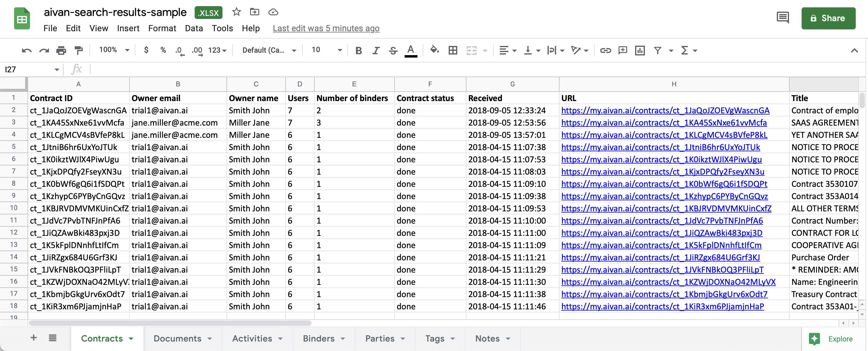This screenshot has height=351, width=868.
Task: Open the functions sigma menu
Action: [689, 51]
